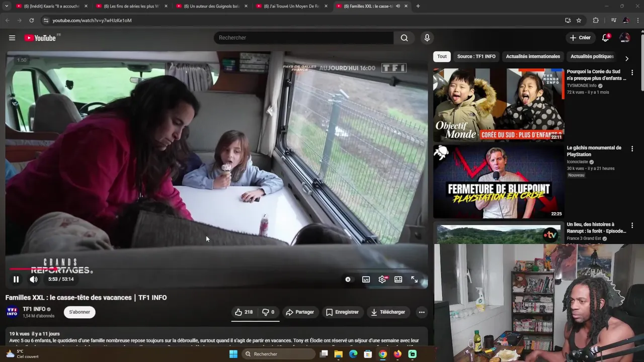Screen dimensions: 644x362
Task: Open a new browser tab
Action: [x=418, y=6]
